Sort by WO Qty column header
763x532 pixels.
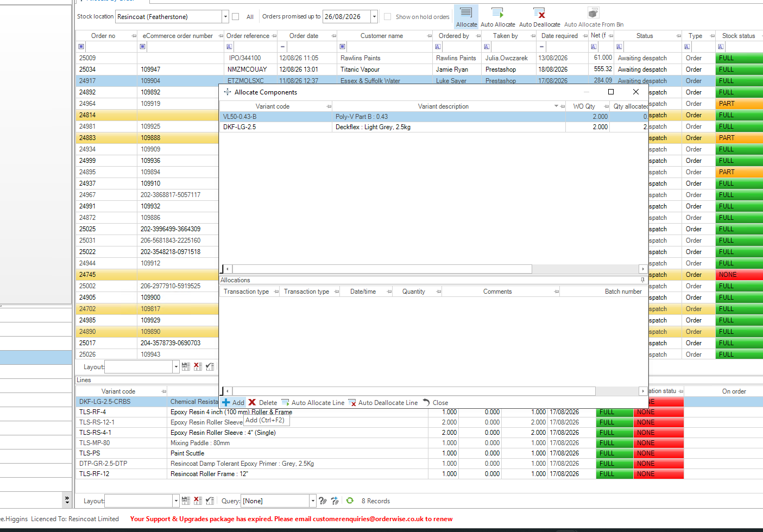click(584, 106)
